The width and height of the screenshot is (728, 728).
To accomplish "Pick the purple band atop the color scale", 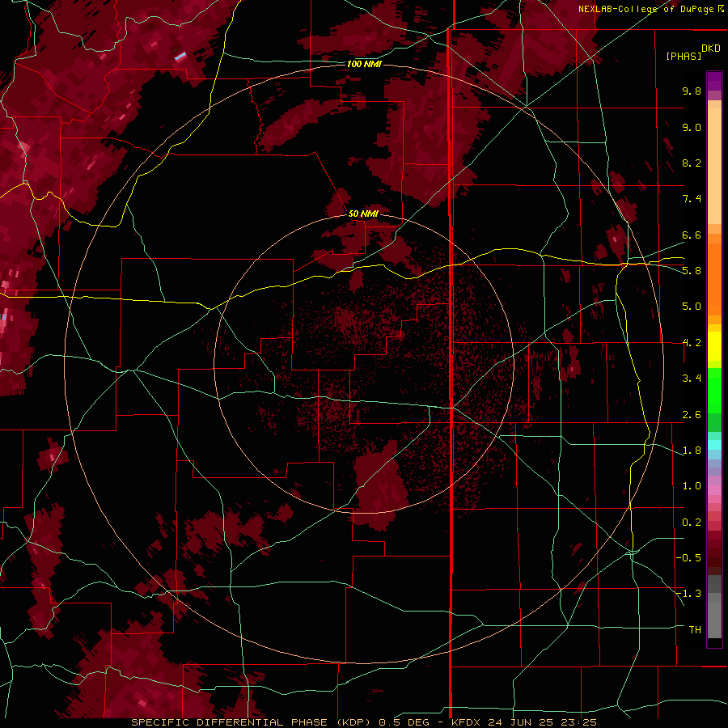I will pyautogui.click(x=714, y=81).
